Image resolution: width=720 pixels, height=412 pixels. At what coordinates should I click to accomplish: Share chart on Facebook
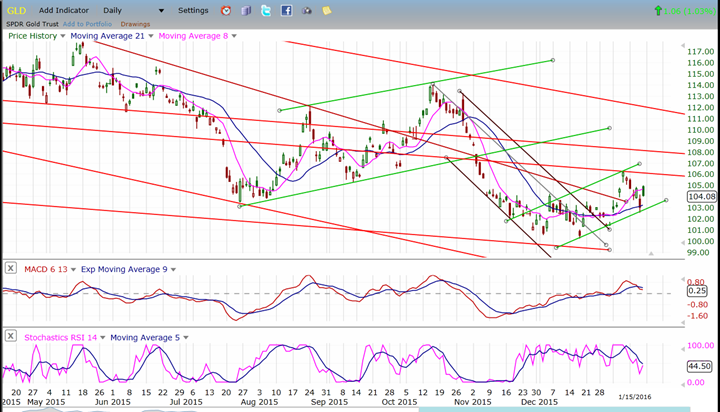(286, 10)
